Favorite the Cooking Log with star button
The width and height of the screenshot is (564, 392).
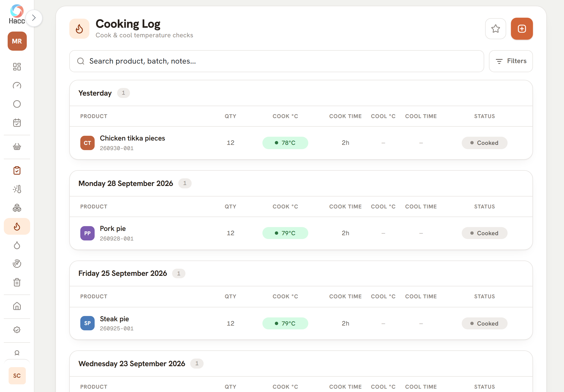[495, 29]
